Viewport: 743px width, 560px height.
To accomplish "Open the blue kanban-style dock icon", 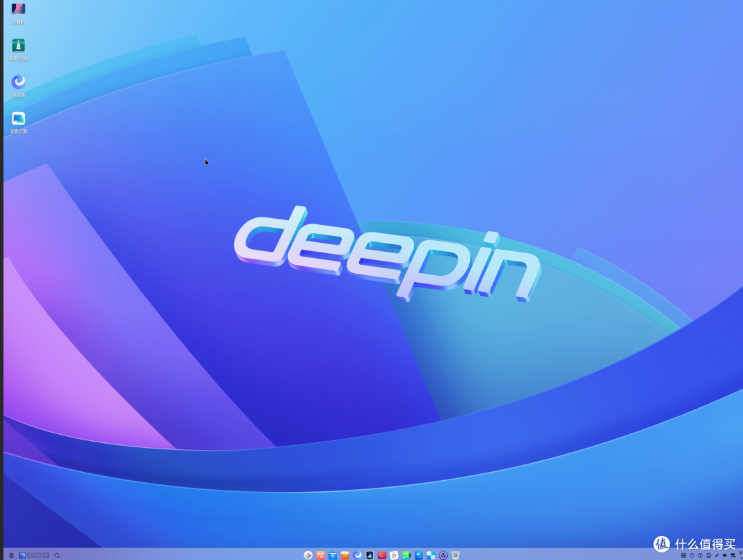I will click(418, 555).
